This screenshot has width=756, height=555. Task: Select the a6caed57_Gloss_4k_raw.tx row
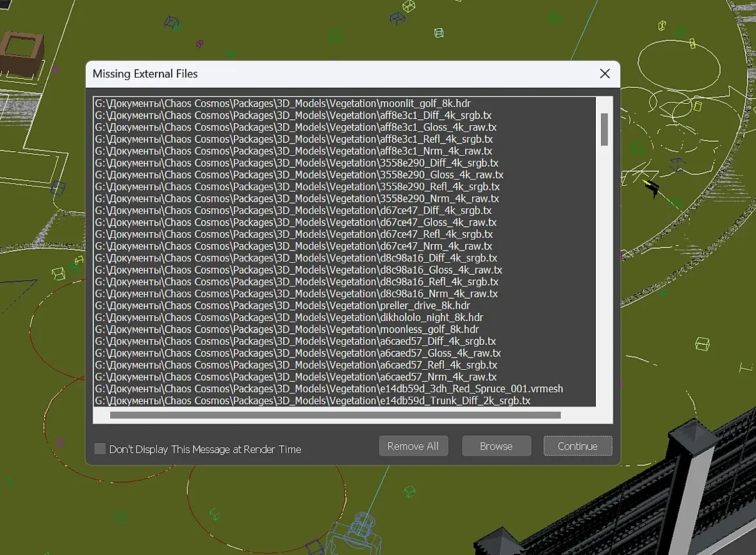[345, 353]
